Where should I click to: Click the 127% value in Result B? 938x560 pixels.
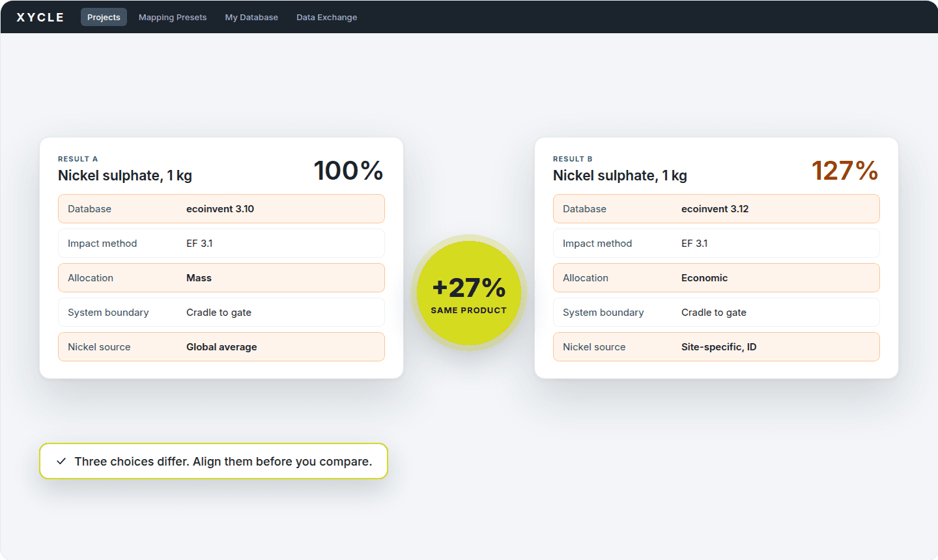[x=845, y=171]
